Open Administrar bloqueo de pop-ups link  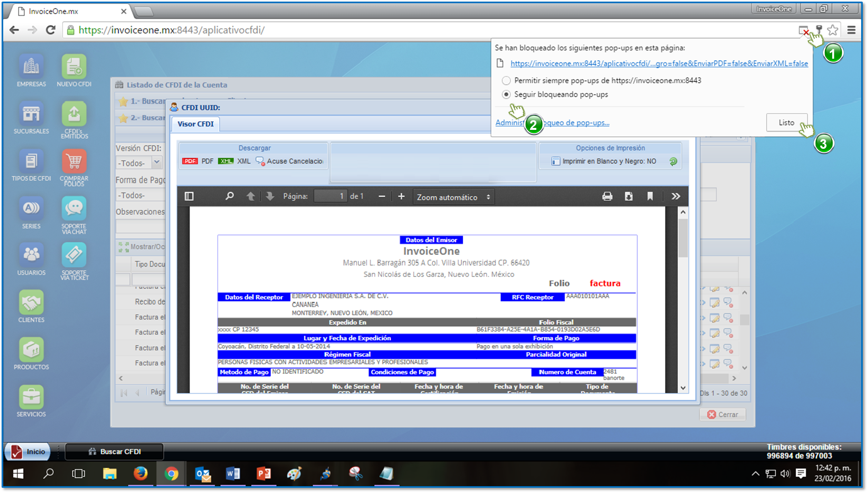[x=552, y=123]
